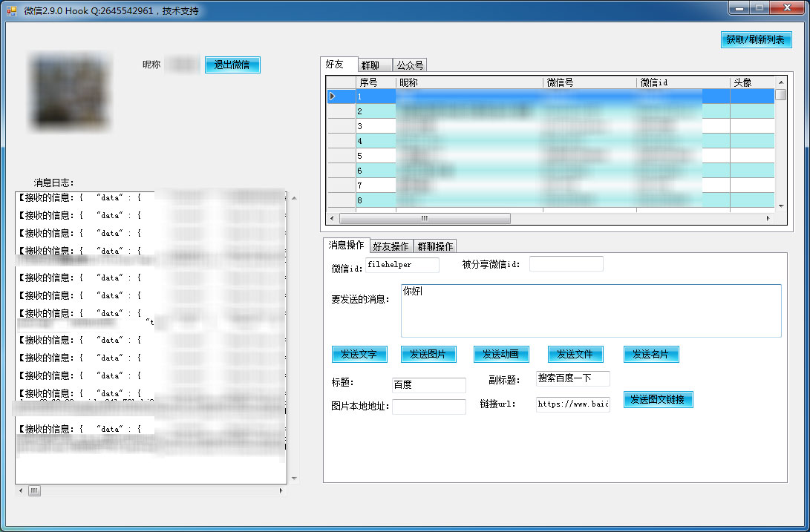810x532 pixels.
Task: Click message log scroll-right arrow
Action: (281, 490)
